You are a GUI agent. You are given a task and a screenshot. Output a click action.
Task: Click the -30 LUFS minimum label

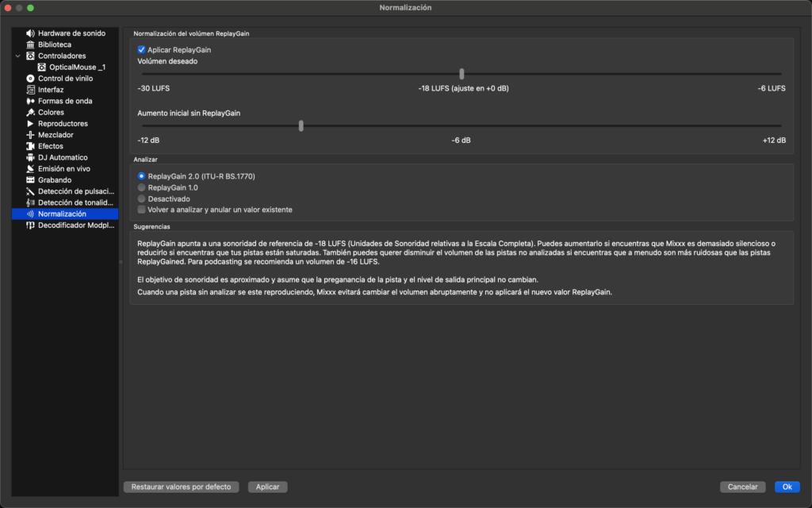(153, 88)
